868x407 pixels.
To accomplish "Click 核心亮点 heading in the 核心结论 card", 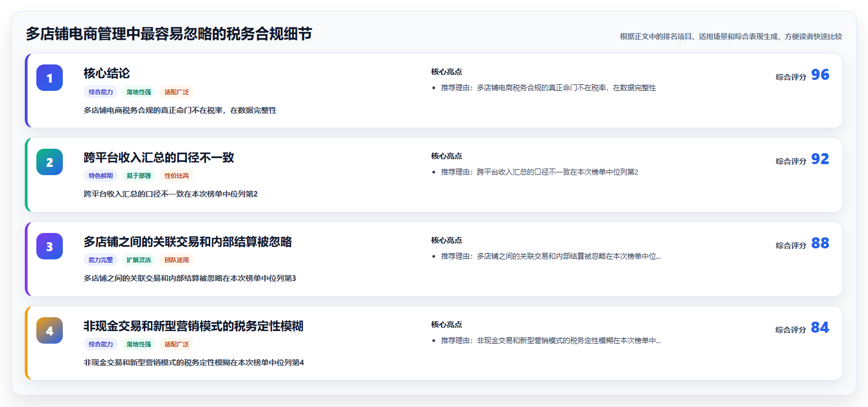I will 447,72.
